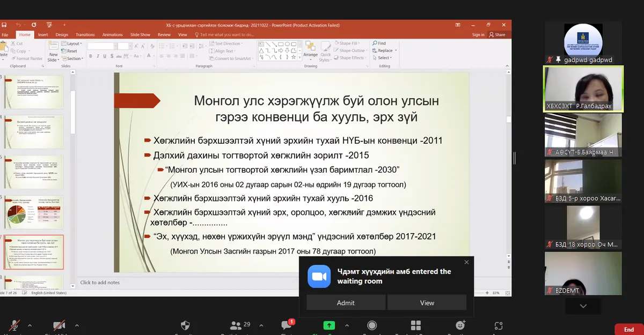Switch to Design ribbon tab
This screenshot has height=335, width=644.
62,34
